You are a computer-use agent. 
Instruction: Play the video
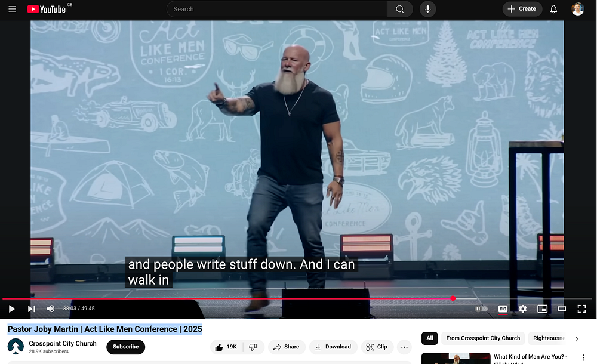pos(12,309)
